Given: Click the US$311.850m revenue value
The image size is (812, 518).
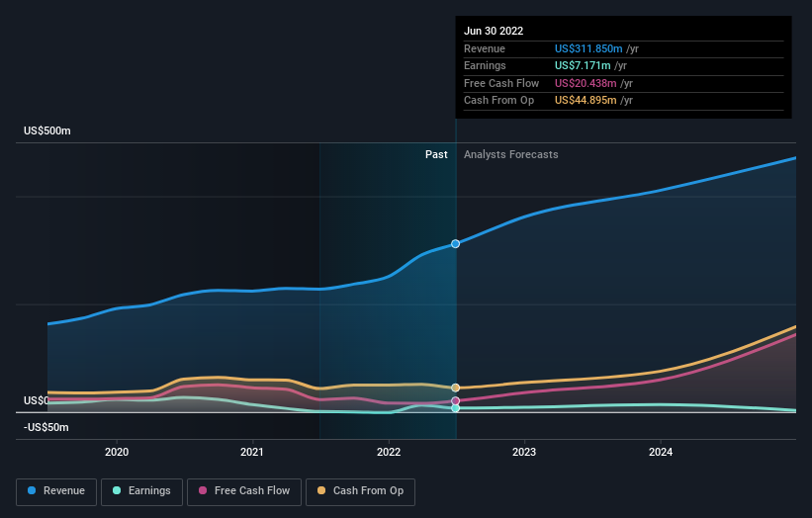Looking at the screenshot, I should coord(588,48).
